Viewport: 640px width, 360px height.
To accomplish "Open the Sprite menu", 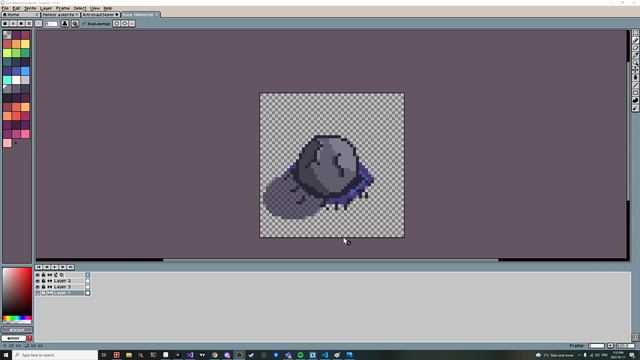I will point(30,8).
